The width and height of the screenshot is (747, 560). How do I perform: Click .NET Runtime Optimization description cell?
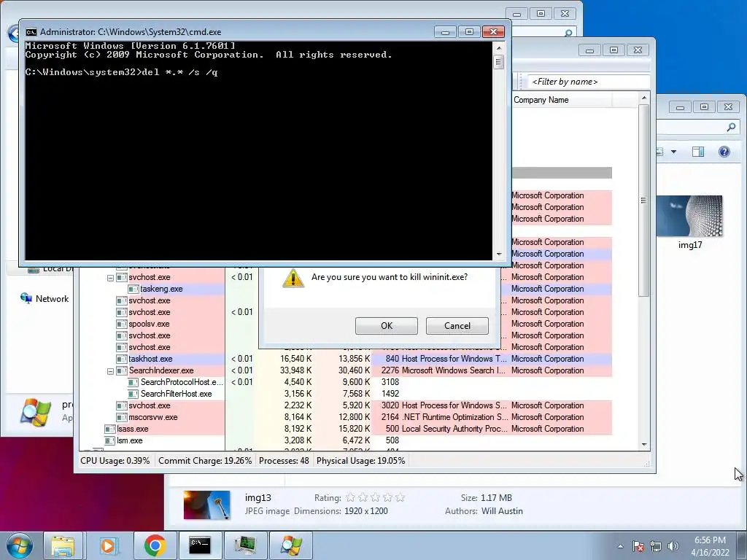tap(454, 417)
